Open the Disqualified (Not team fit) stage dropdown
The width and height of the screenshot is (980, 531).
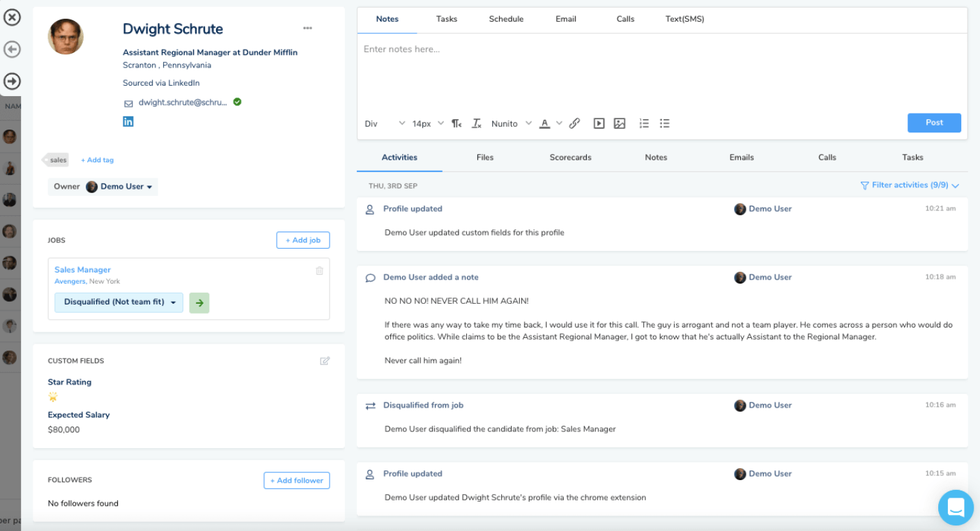pyautogui.click(x=119, y=302)
